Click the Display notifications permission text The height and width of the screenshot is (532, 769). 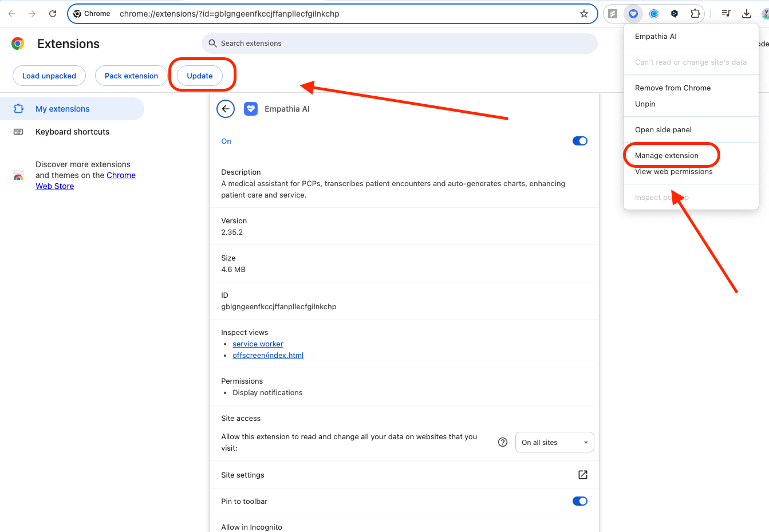[x=267, y=392]
